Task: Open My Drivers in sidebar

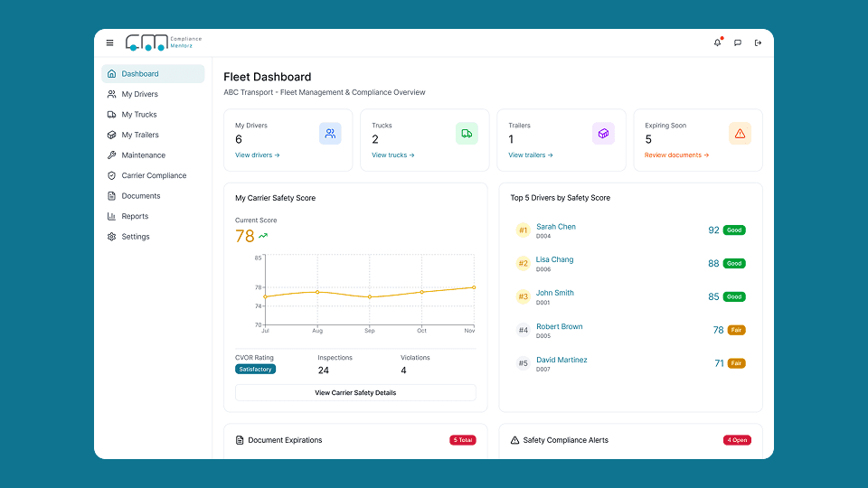Action: click(139, 94)
